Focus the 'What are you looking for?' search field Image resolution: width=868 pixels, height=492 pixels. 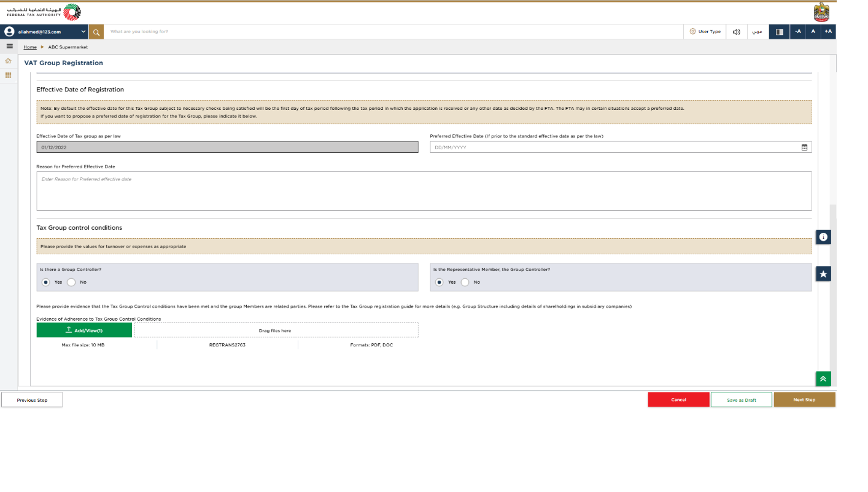point(393,32)
